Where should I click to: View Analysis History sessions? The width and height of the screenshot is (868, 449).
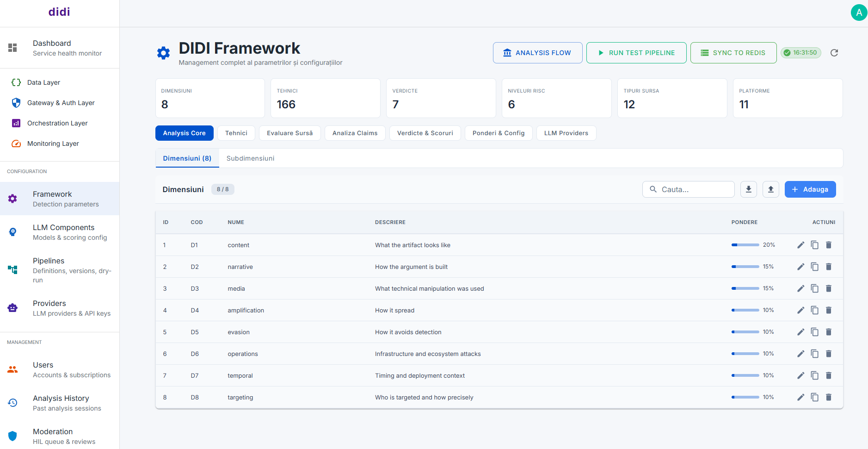click(60, 403)
